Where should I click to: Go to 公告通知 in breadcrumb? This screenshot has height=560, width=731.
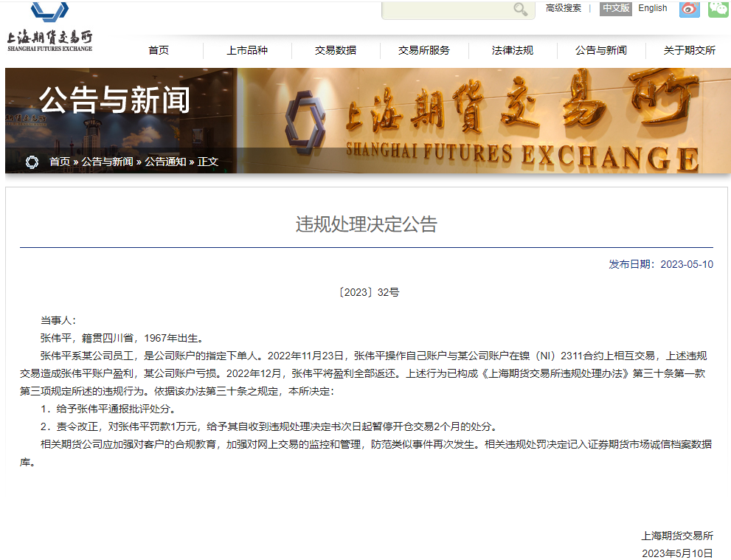coord(165,162)
